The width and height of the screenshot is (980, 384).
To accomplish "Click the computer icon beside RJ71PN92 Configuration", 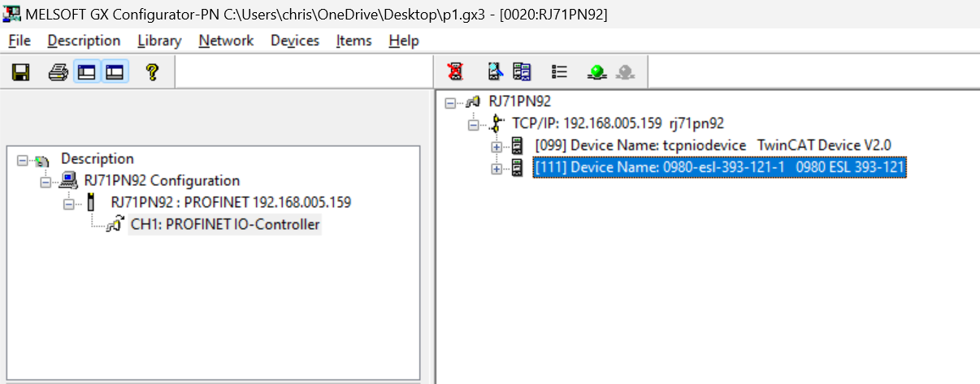I will [x=70, y=181].
